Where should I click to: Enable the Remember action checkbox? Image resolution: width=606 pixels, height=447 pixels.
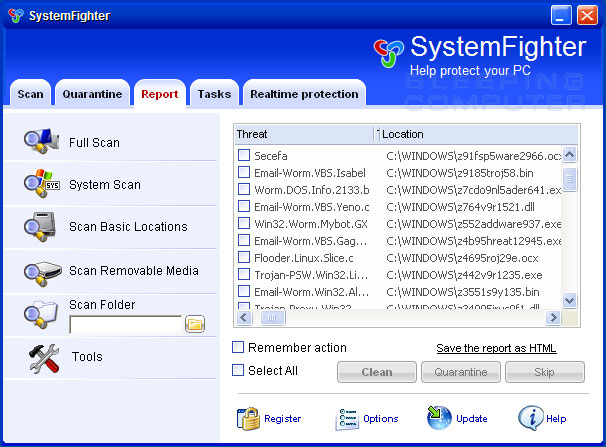point(238,347)
